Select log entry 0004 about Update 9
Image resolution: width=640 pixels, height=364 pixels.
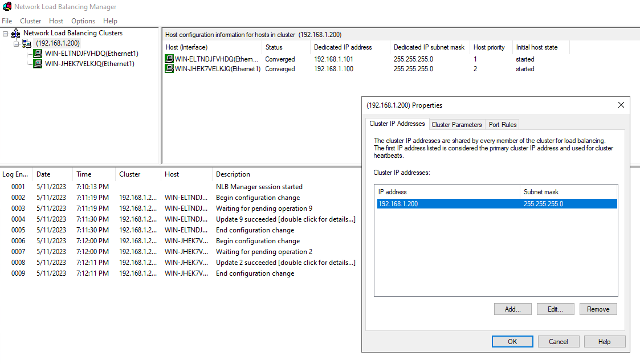(171, 219)
